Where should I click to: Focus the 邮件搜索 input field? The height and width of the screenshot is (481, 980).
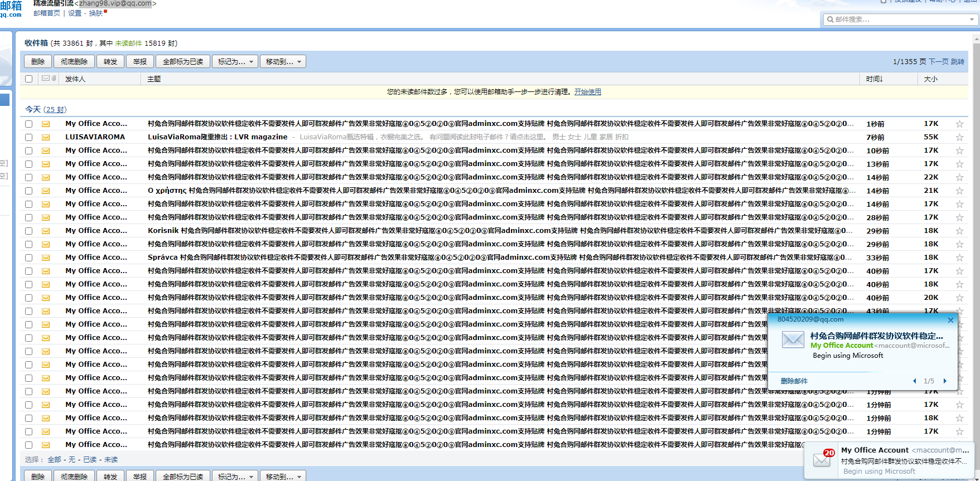click(x=900, y=20)
